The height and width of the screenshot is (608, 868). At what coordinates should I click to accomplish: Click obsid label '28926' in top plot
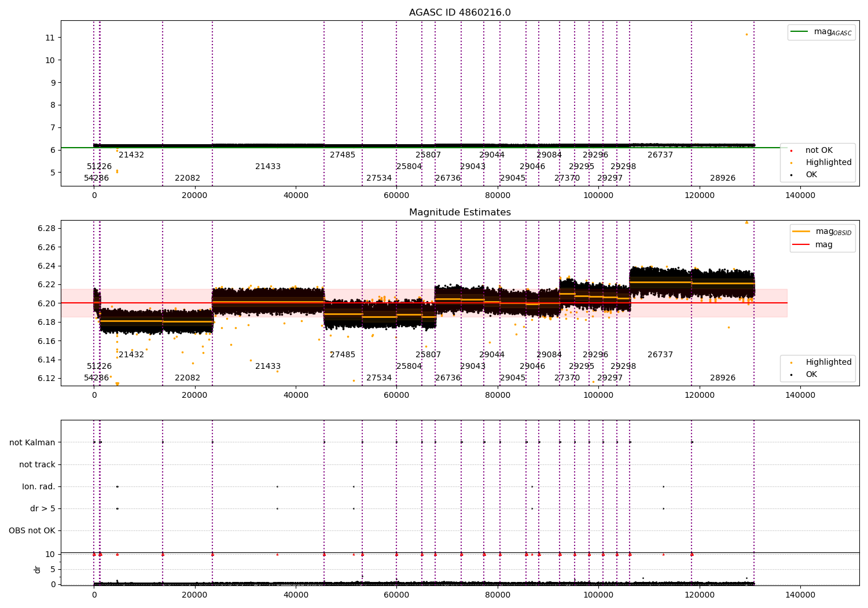tap(723, 178)
